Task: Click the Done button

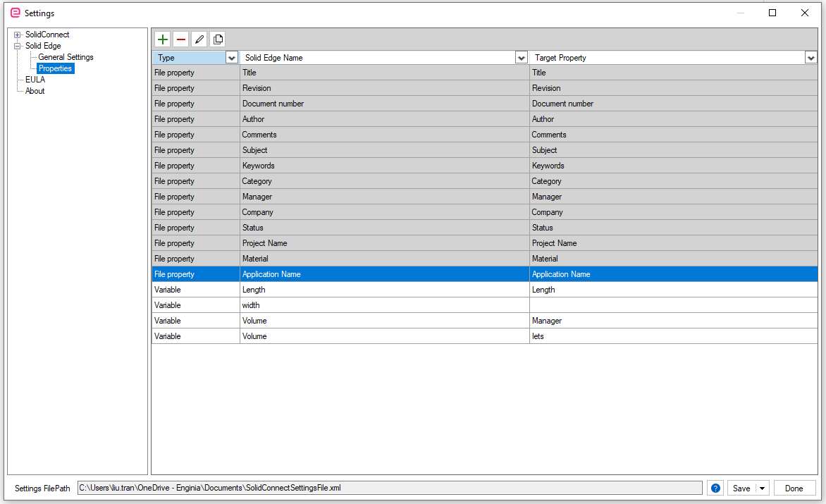Action: (x=794, y=488)
